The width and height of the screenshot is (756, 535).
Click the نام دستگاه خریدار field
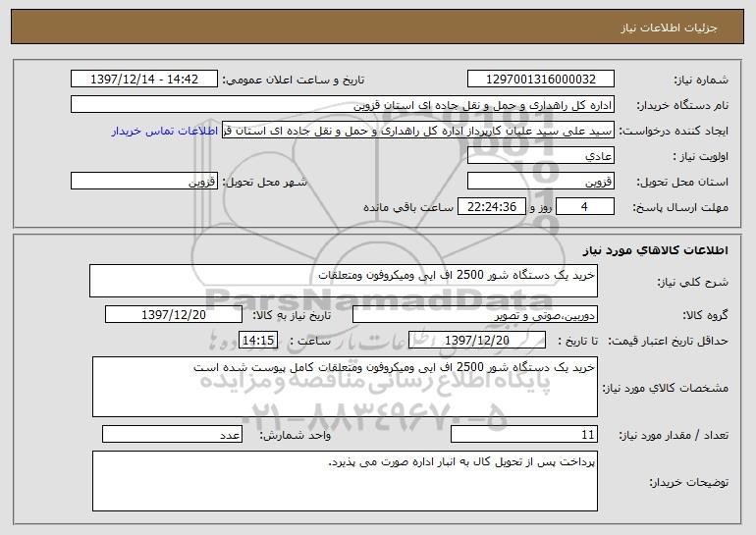click(x=343, y=105)
